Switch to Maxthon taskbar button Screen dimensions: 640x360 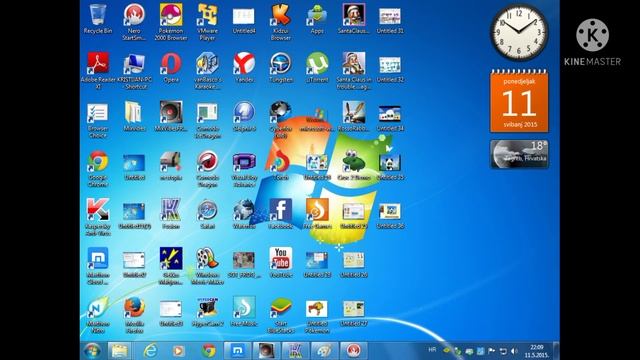tap(238, 351)
